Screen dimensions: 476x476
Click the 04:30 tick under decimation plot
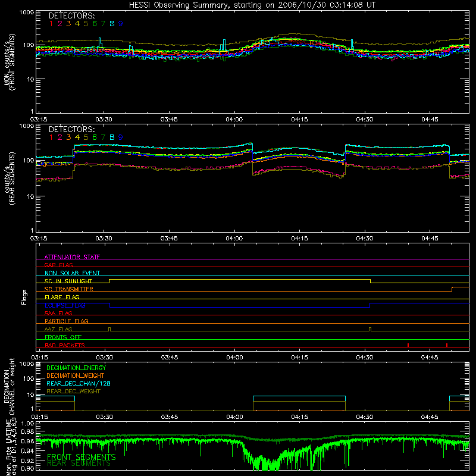click(365, 417)
